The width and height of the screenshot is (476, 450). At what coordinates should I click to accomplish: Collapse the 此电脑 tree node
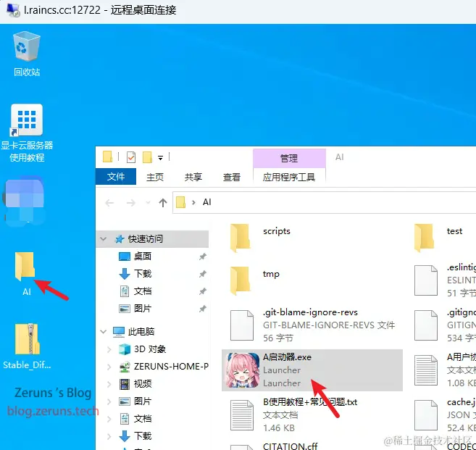pyautogui.click(x=103, y=331)
